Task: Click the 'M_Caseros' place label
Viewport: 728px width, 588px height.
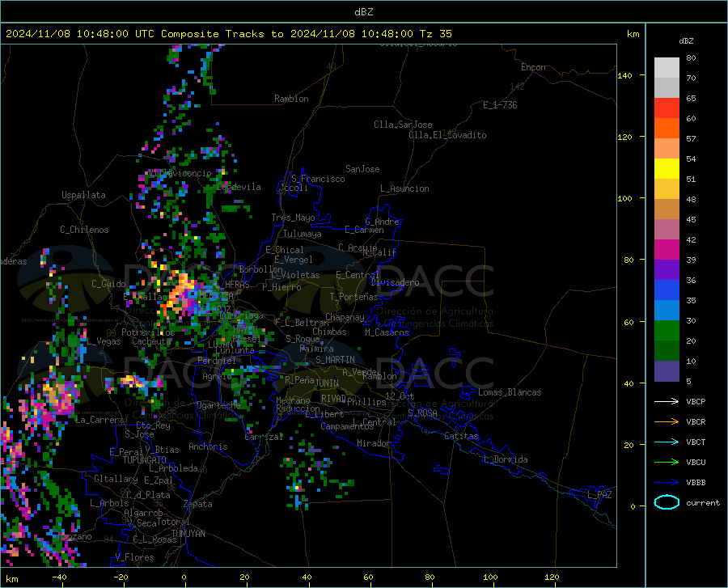Action: click(x=387, y=332)
